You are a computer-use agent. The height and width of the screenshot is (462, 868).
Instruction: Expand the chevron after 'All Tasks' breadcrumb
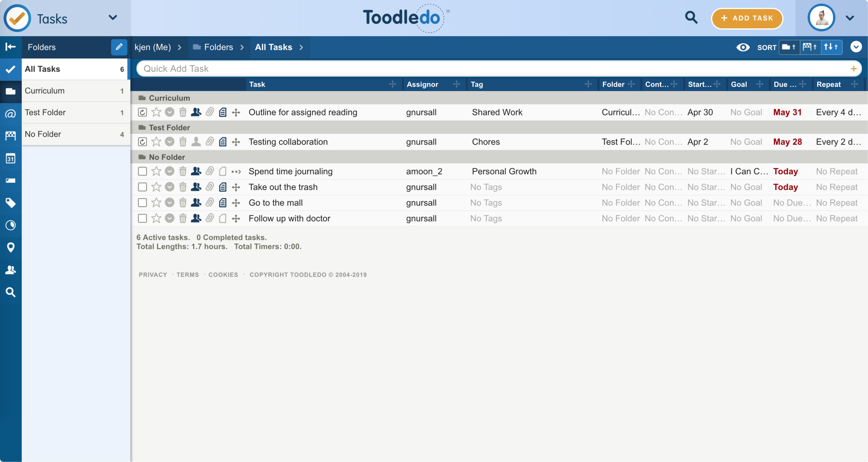point(301,47)
